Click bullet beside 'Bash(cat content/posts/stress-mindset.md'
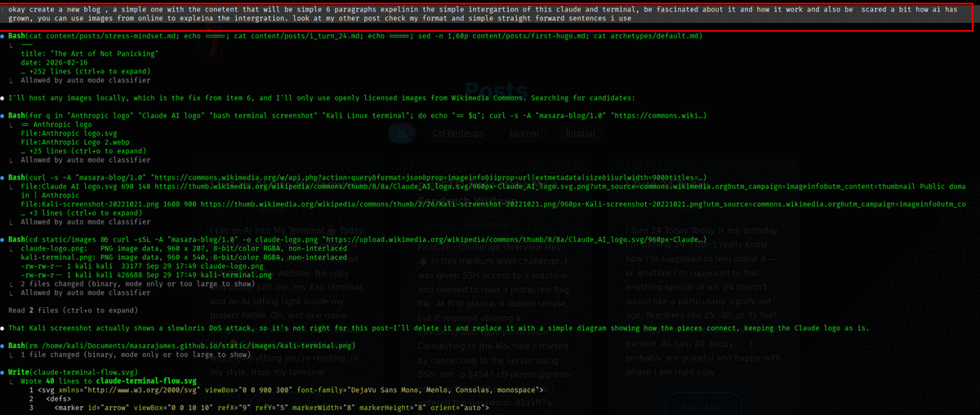Image resolution: width=980 pixels, height=415 pixels. click(x=3, y=37)
